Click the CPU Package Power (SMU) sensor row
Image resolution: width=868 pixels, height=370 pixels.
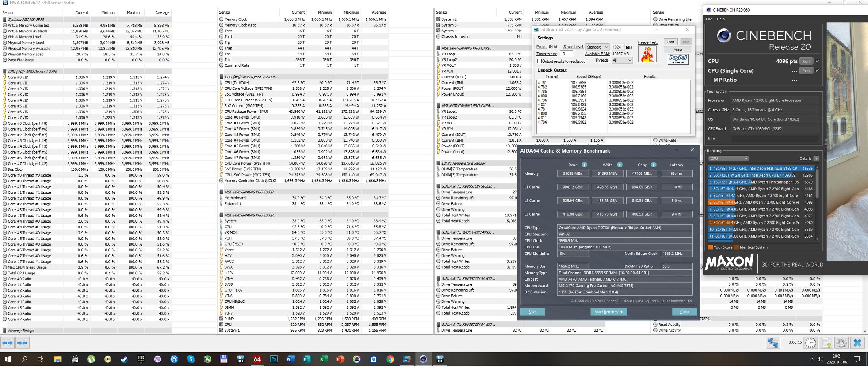[303, 112]
